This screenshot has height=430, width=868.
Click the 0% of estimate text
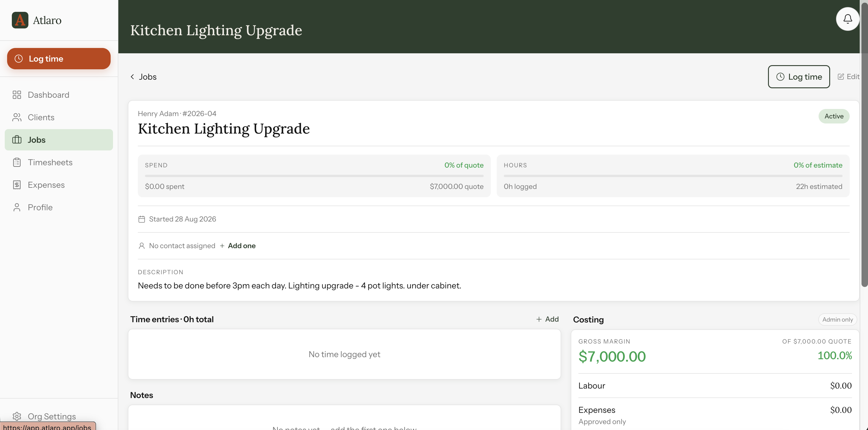click(x=818, y=165)
